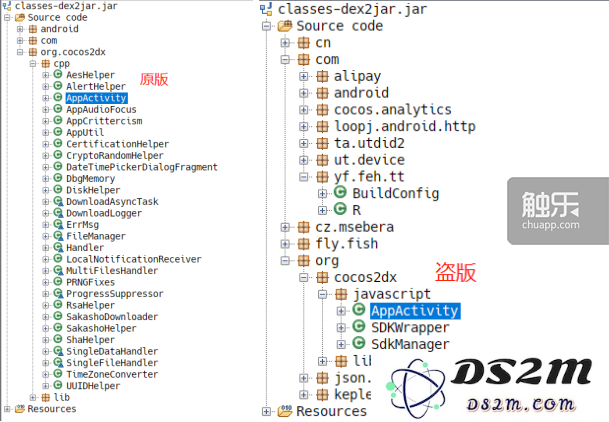Viewport: 609px width, 422px height.
Task: Select FileManager class label
Action: 96,236
